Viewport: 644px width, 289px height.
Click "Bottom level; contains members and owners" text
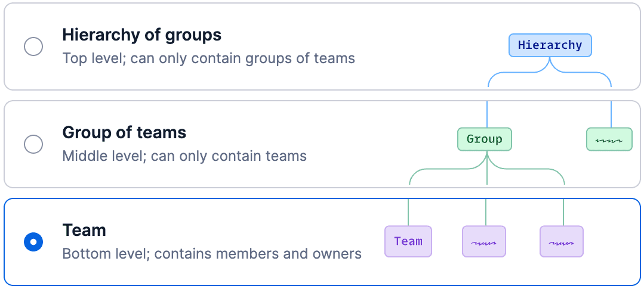point(212,254)
